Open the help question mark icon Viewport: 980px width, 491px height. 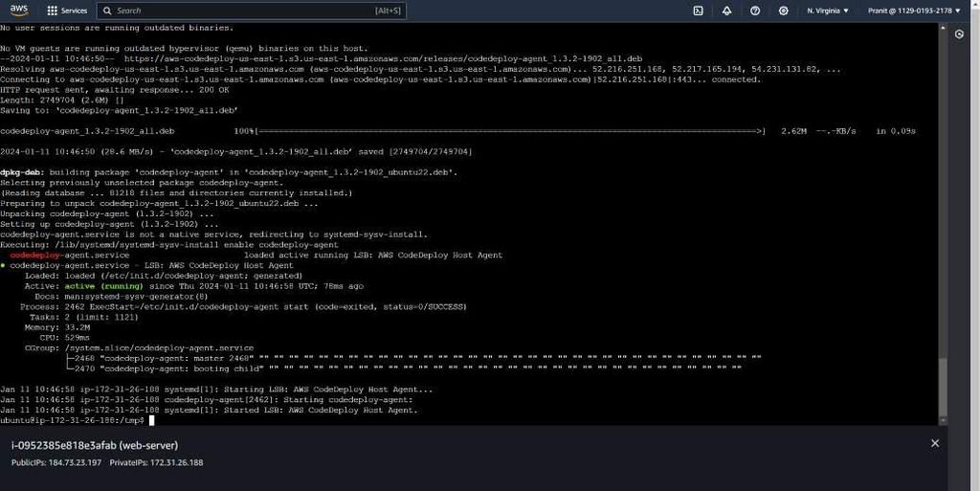(x=755, y=11)
